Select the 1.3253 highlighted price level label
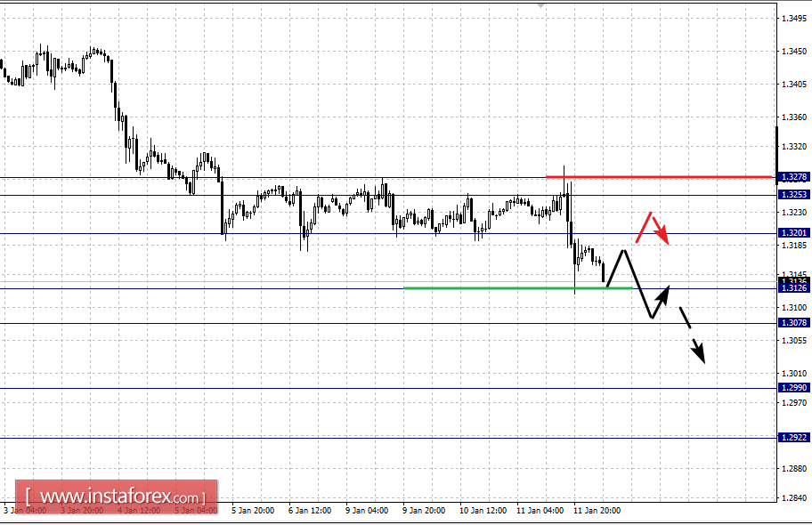 (794, 195)
